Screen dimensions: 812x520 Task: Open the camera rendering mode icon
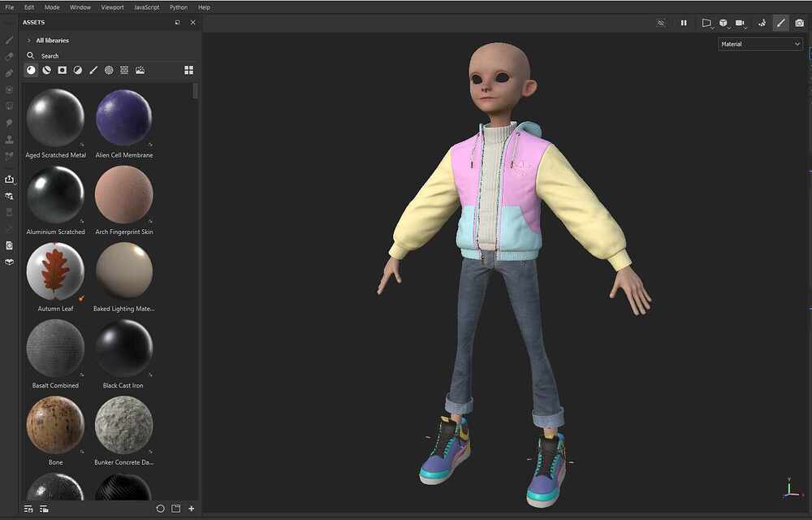(x=800, y=23)
